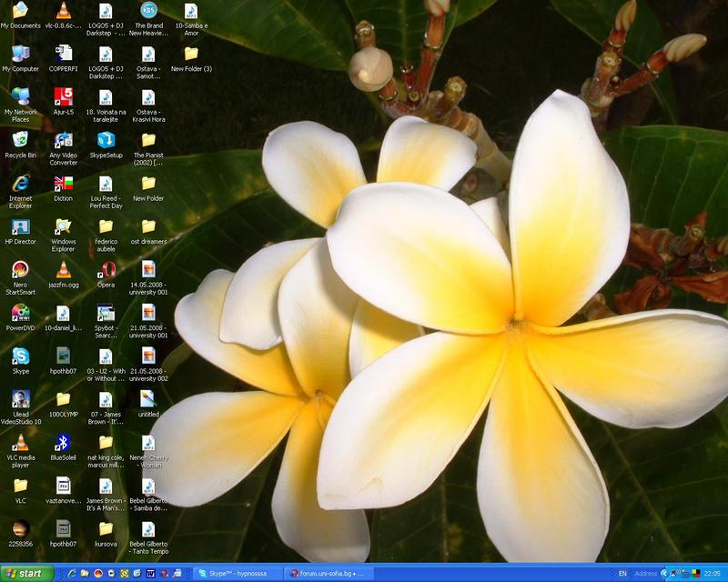The width and height of the screenshot is (728, 582).
Task: Select the 'ost dreamers' folder
Action: click(x=148, y=226)
